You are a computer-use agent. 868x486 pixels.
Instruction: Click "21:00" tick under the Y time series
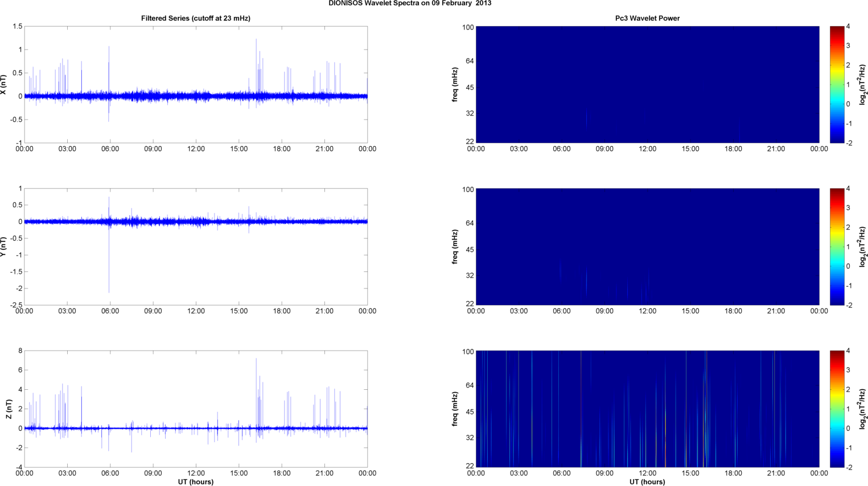pyautogui.click(x=324, y=311)
